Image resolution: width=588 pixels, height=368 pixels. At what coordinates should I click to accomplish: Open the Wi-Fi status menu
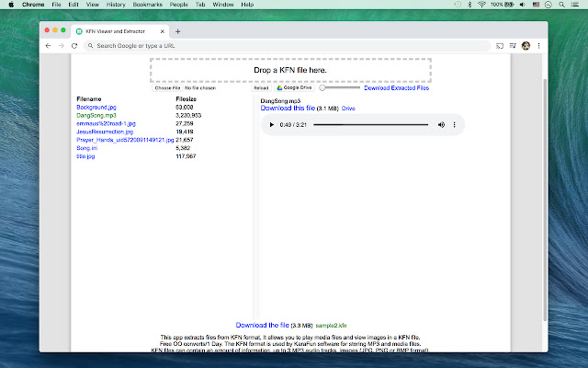[x=481, y=5]
